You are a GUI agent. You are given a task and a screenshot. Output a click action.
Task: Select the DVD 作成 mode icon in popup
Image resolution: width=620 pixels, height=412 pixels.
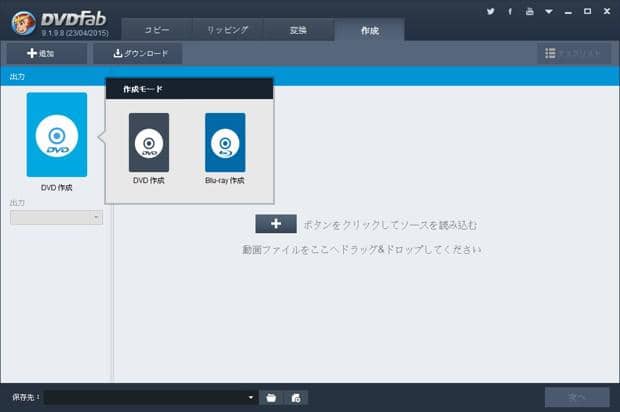click(x=149, y=142)
